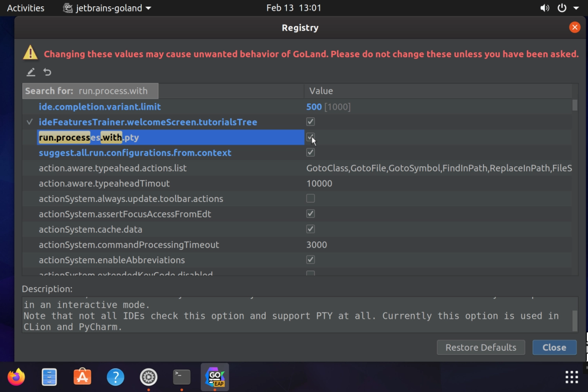The image size is (588, 392).
Task: Open the jetbrains-goland app menu dropdown
Action: (x=107, y=8)
